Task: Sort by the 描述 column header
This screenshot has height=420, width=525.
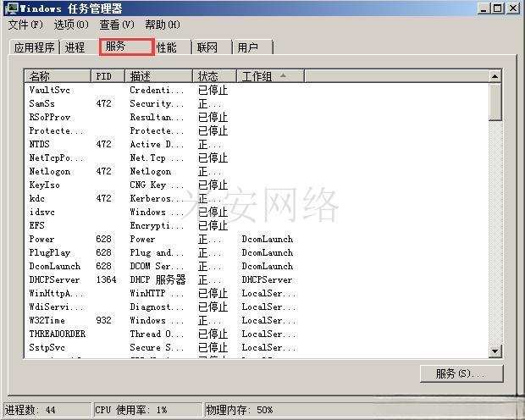Action: (x=158, y=76)
